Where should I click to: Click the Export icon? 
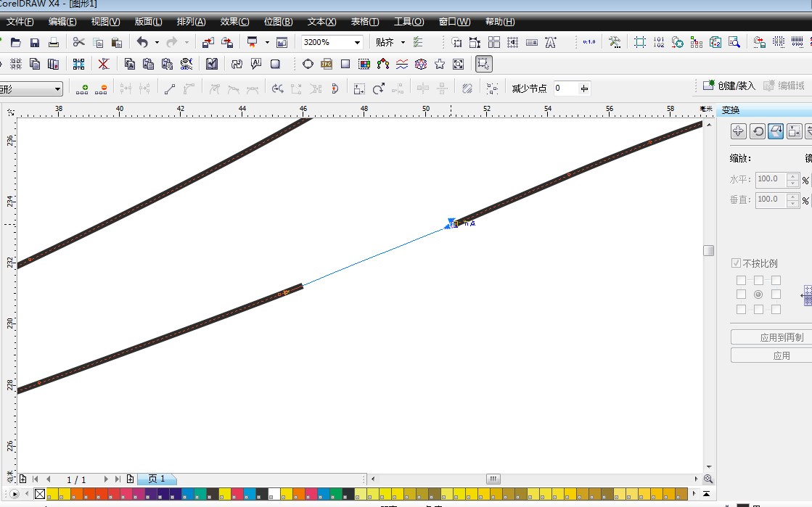[227, 43]
